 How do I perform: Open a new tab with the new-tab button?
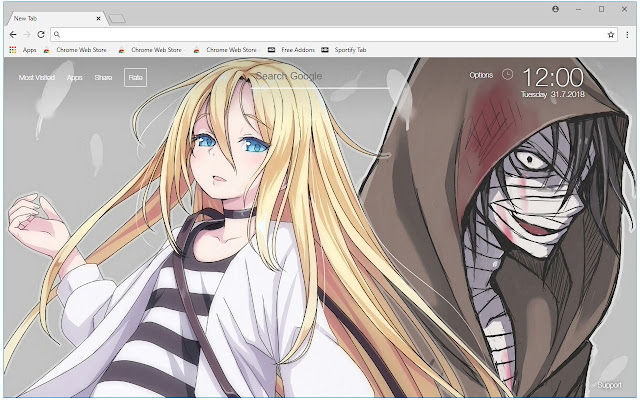pos(118,19)
